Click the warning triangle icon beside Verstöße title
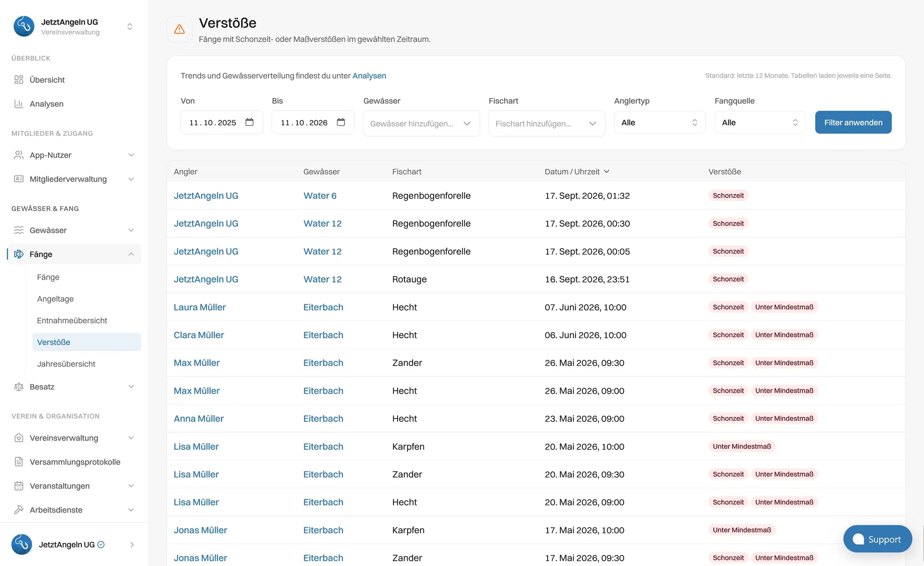 [x=180, y=29]
